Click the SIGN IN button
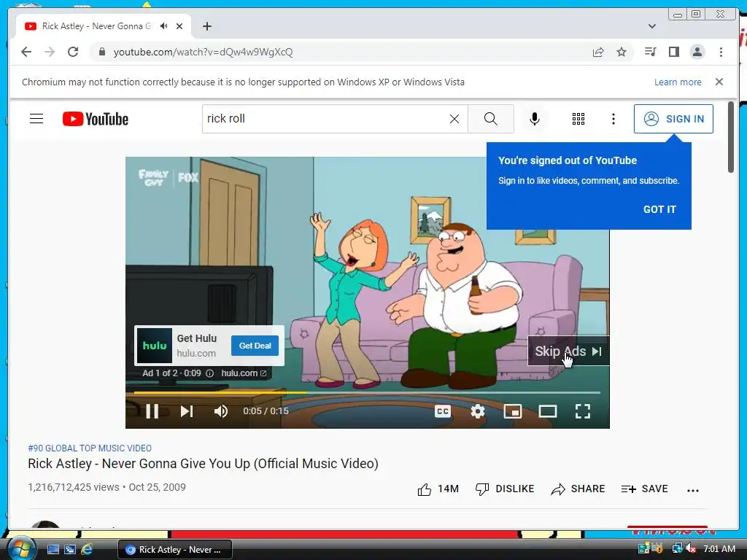Image resolution: width=747 pixels, height=560 pixels. point(673,119)
